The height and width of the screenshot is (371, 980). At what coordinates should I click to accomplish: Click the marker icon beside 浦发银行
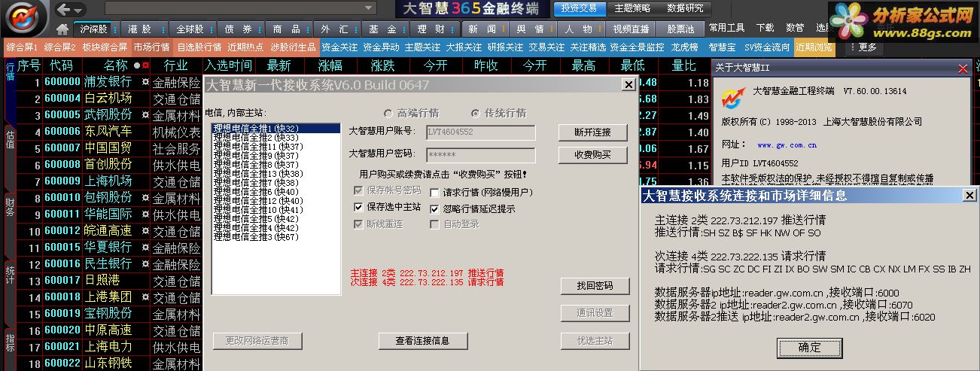tap(145, 81)
